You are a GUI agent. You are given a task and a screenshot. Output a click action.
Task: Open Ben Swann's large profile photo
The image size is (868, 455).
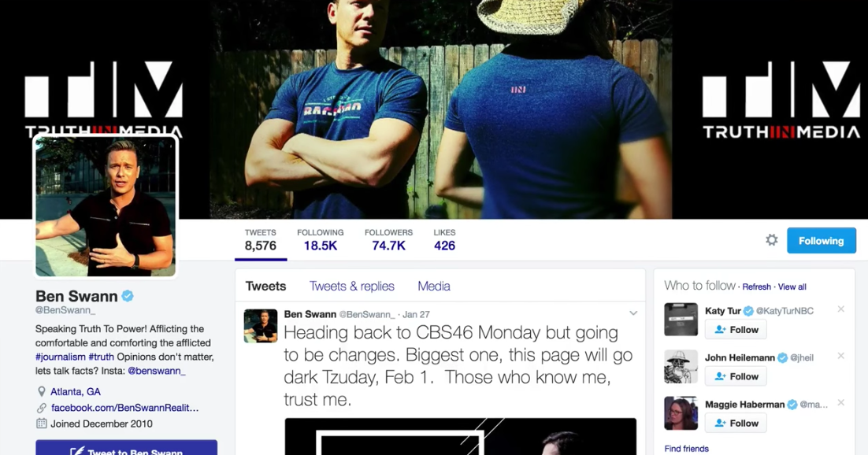pyautogui.click(x=106, y=206)
